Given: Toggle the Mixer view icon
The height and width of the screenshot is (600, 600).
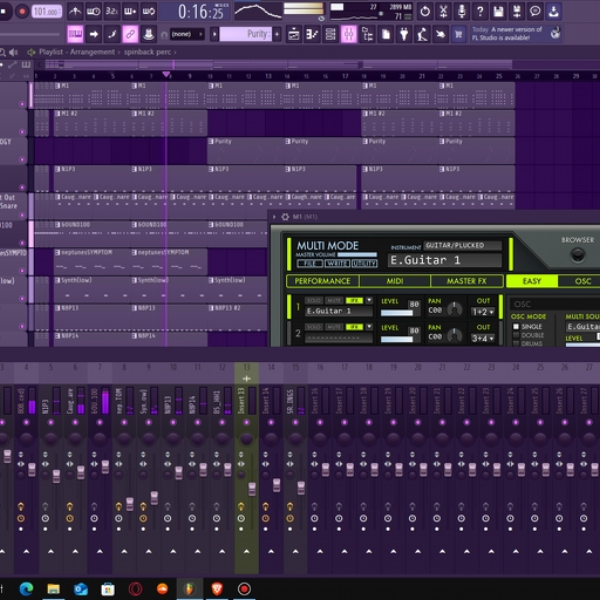Looking at the screenshot, I should (349, 34).
